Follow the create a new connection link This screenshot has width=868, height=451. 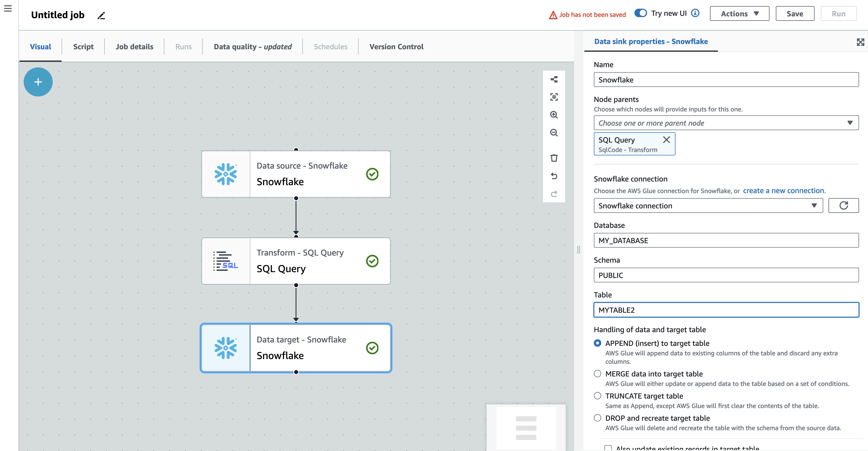pos(783,190)
